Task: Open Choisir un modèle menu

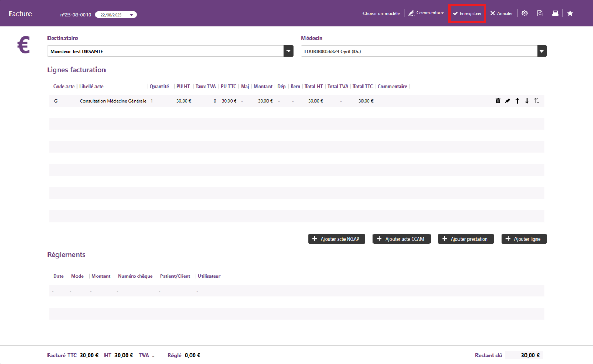Action: coord(381,13)
